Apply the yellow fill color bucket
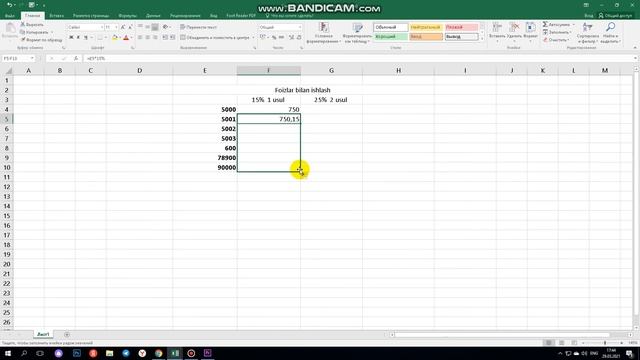The image size is (640, 360). click(x=115, y=38)
